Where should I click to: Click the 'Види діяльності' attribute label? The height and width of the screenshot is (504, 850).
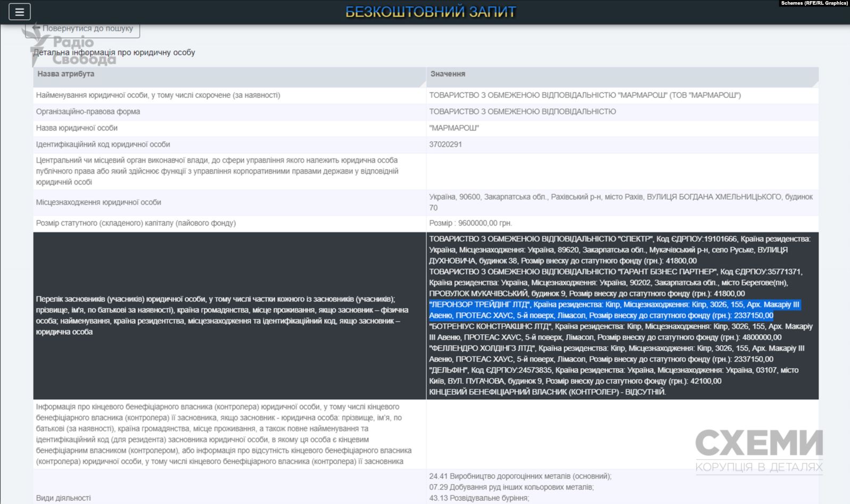(63, 498)
